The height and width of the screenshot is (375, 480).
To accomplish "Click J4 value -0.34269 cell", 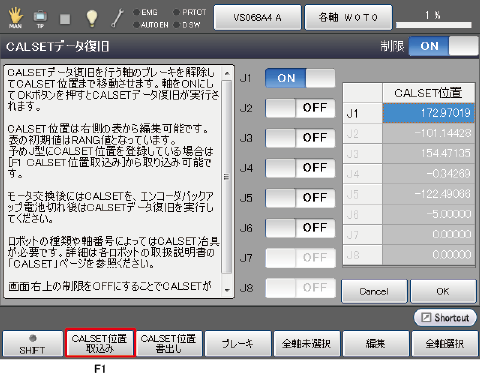I will [x=429, y=174].
